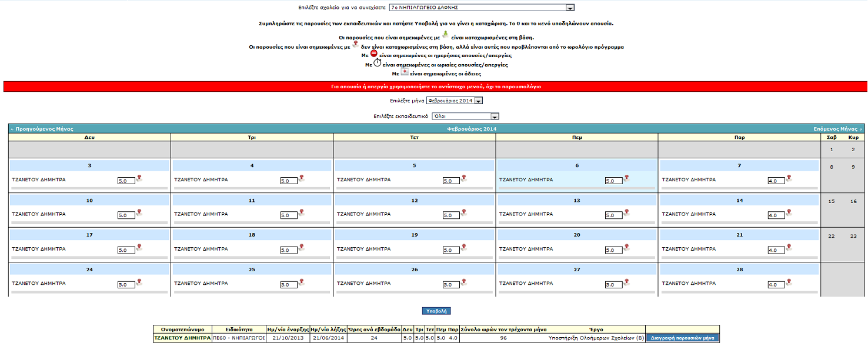Click the hours field for day 24
This screenshot has width=868, height=346.
[x=126, y=285]
